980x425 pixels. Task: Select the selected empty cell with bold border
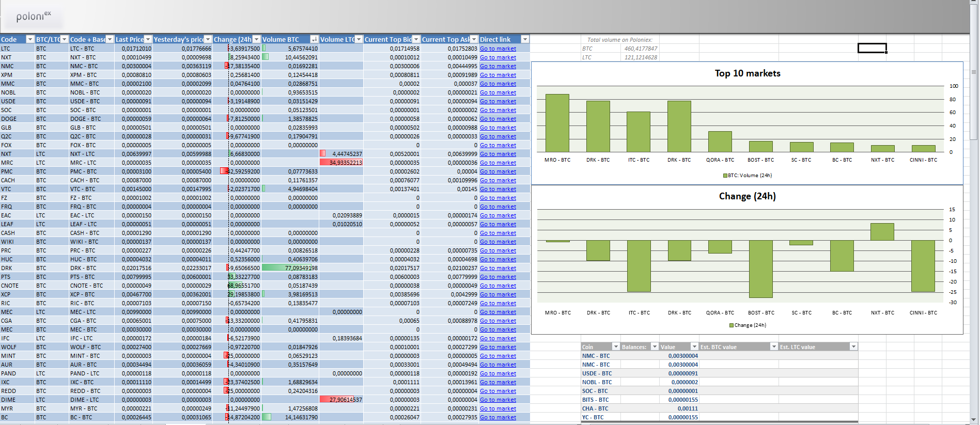click(x=872, y=48)
